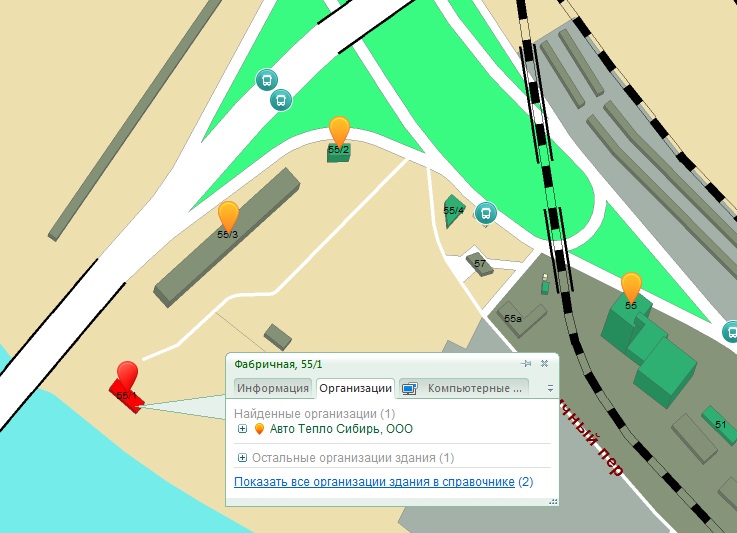Click the orange marker on building 55/2

pyautogui.click(x=339, y=131)
